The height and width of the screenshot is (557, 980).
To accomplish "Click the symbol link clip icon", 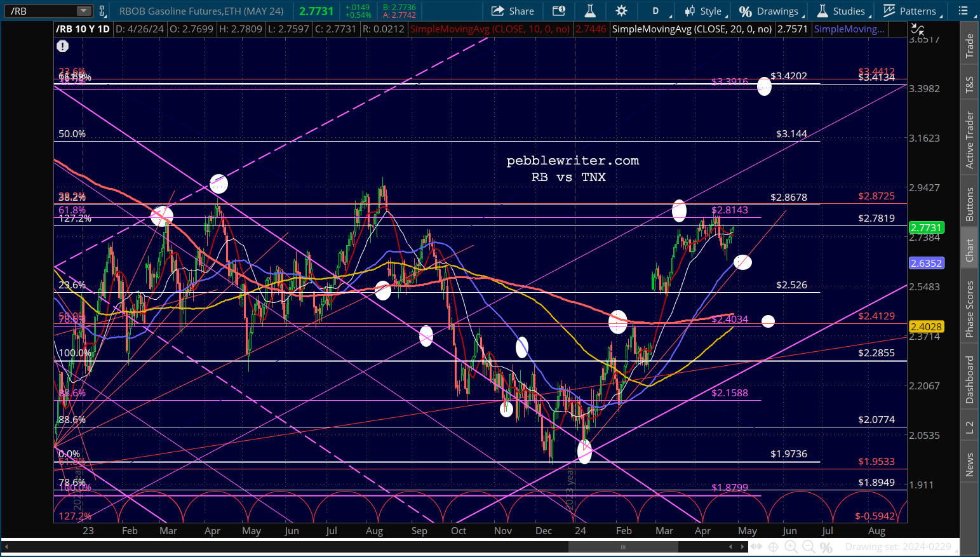I will click(x=102, y=11).
